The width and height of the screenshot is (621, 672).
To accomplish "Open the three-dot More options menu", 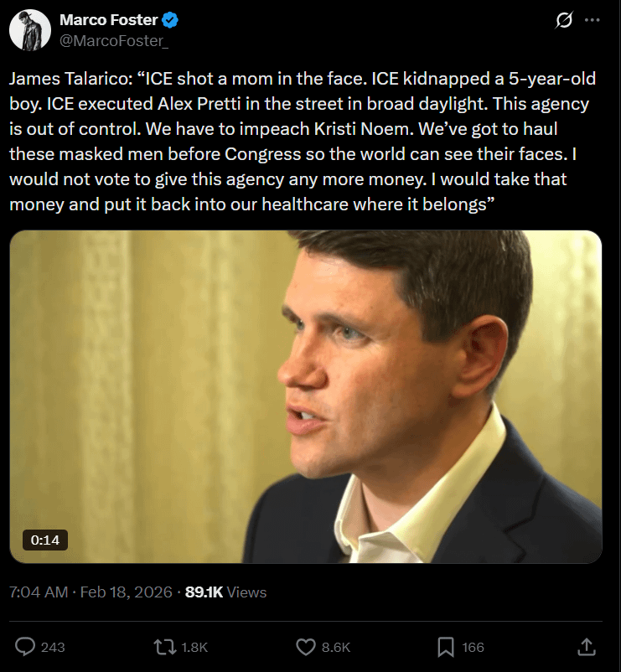I will pyautogui.click(x=593, y=20).
